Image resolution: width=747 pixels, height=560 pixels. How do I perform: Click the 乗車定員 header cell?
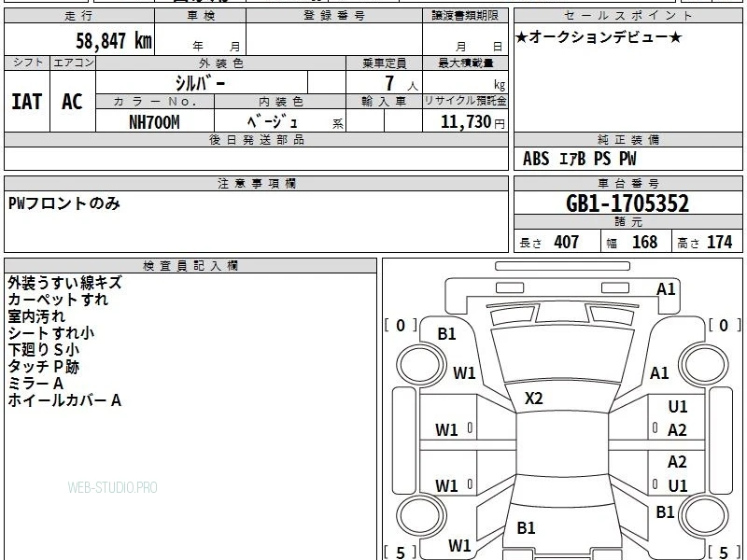(384, 63)
